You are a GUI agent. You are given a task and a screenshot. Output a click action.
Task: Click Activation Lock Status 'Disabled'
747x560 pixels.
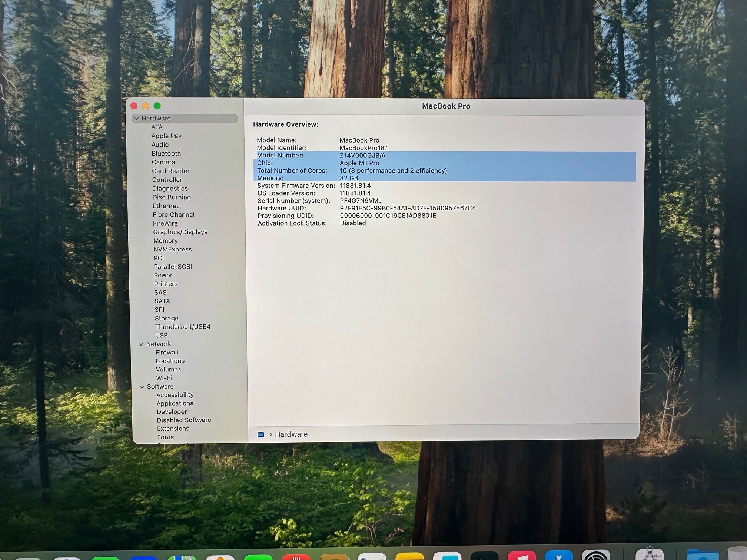pyautogui.click(x=353, y=223)
